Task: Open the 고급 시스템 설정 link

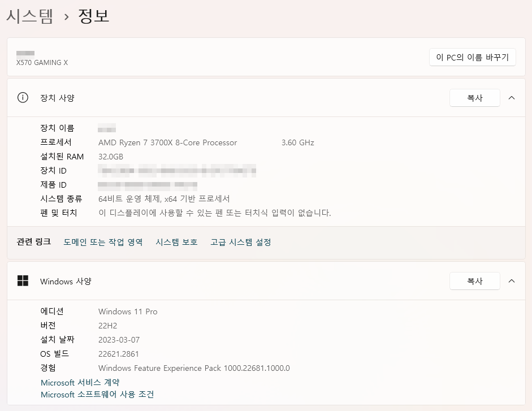Action: click(240, 242)
